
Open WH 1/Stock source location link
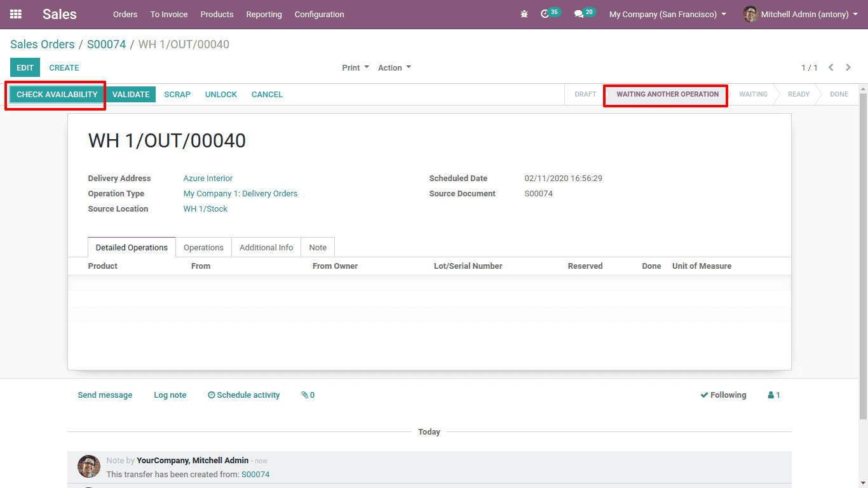click(x=205, y=209)
